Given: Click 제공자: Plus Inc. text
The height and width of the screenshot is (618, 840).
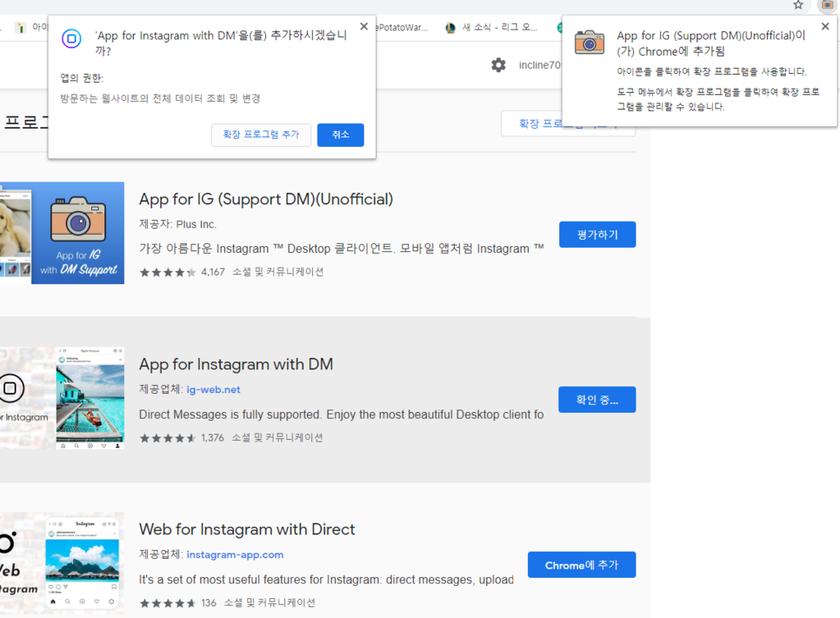Looking at the screenshot, I should pyautogui.click(x=178, y=224).
